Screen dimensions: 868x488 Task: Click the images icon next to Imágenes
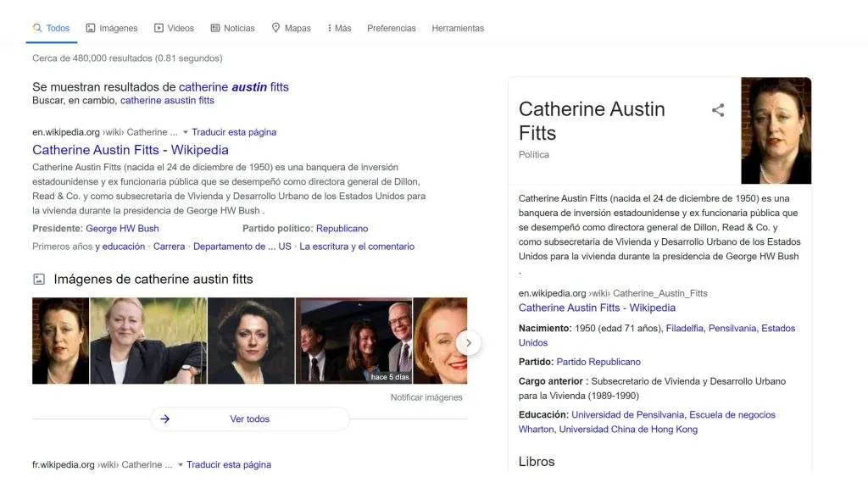coord(90,28)
